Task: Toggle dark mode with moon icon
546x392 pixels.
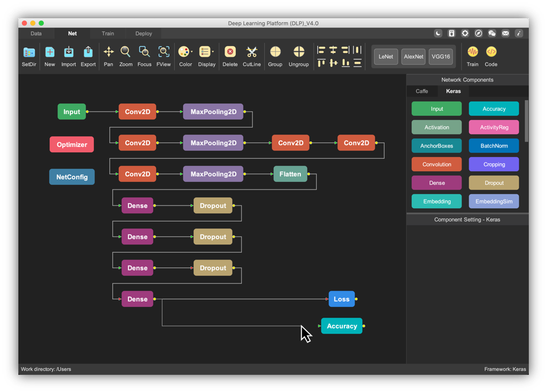Action: [x=438, y=34]
